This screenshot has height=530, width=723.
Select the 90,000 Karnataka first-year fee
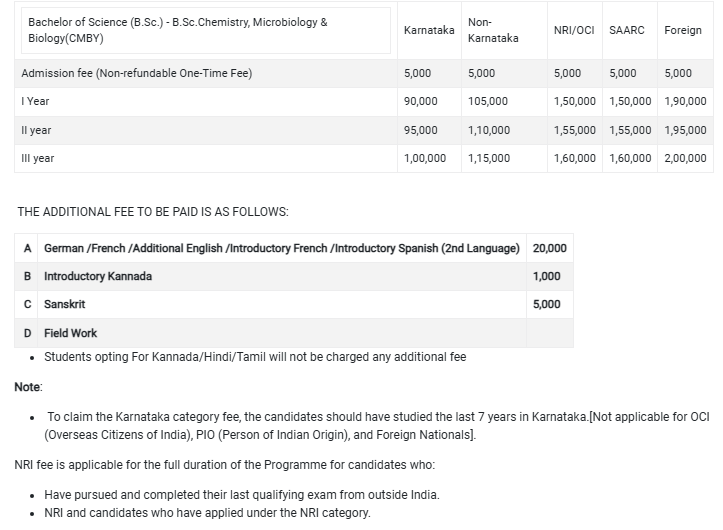tap(421, 101)
